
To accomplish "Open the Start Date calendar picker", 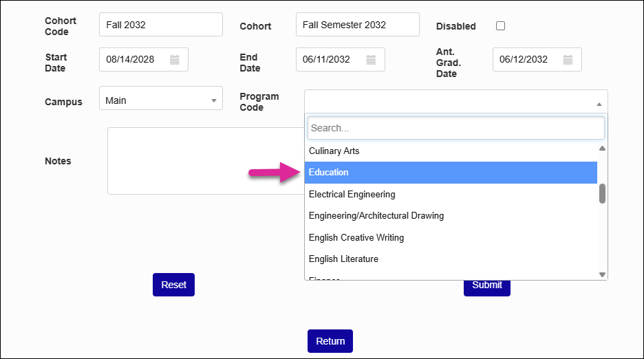I will click(175, 60).
